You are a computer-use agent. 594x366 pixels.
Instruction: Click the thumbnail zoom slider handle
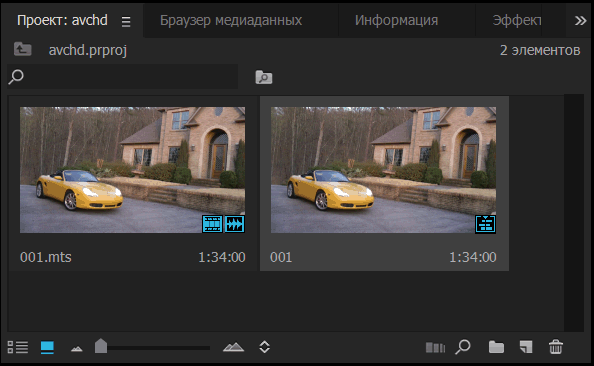(x=101, y=346)
